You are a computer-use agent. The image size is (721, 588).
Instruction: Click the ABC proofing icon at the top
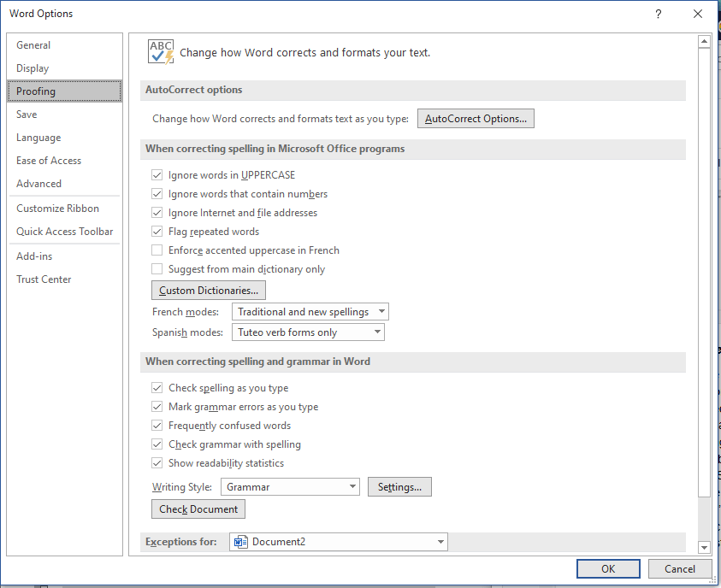pyautogui.click(x=160, y=50)
